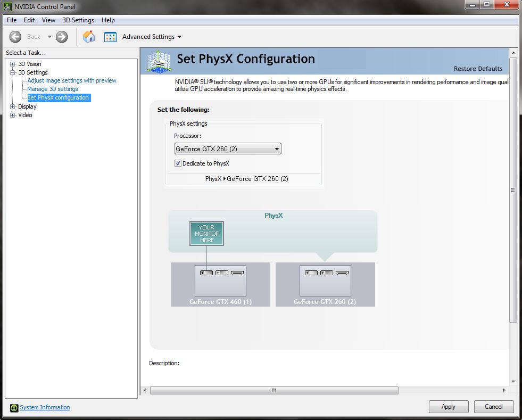
Task: Click the NVIDIA title bar icon
Action: 7,7
